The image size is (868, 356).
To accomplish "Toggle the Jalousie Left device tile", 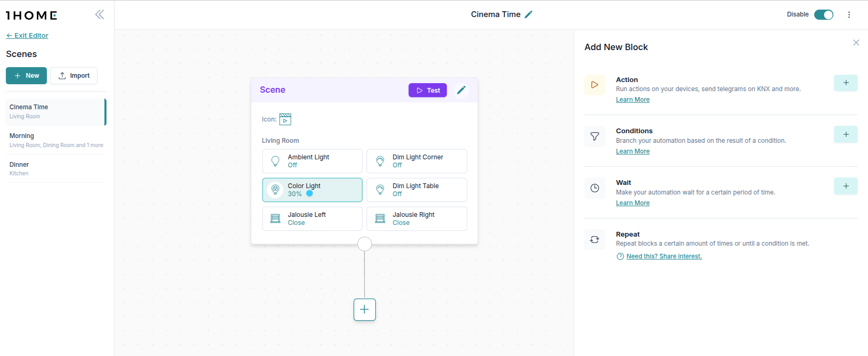I will tap(312, 219).
